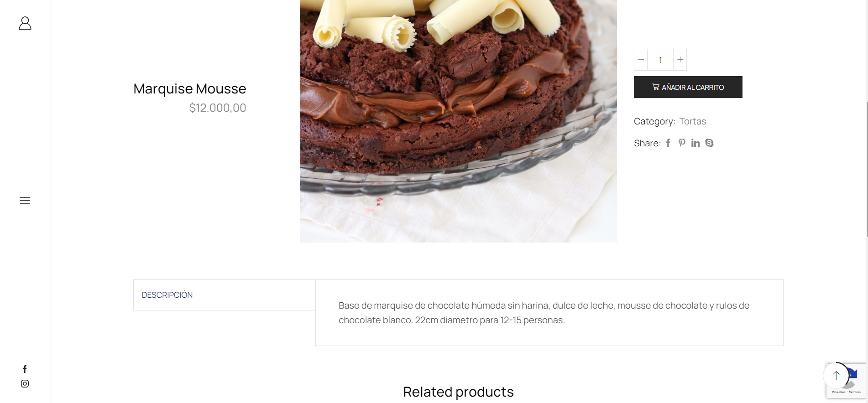Screen dimensions: 868x403
Task: Click the Marquise Mousse cake image
Action: (x=458, y=121)
